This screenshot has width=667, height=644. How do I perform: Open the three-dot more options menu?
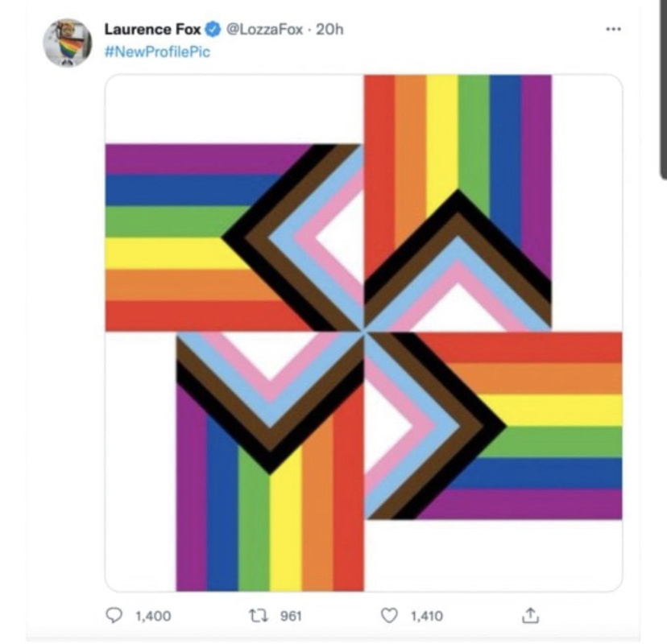(614, 28)
